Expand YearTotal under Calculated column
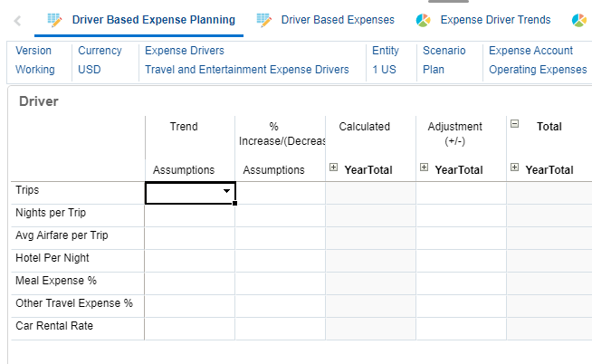The height and width of the screenshot is (364, 592). click(334, 168)
